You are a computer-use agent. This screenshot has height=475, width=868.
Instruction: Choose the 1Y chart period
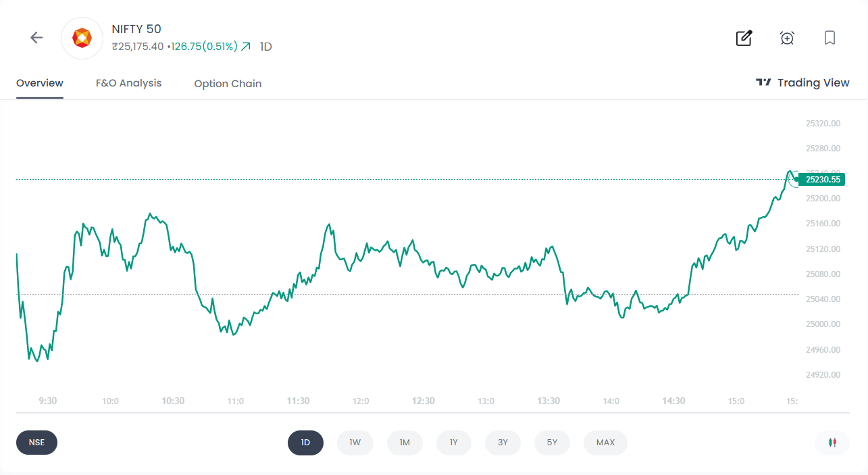click(454, 443)
